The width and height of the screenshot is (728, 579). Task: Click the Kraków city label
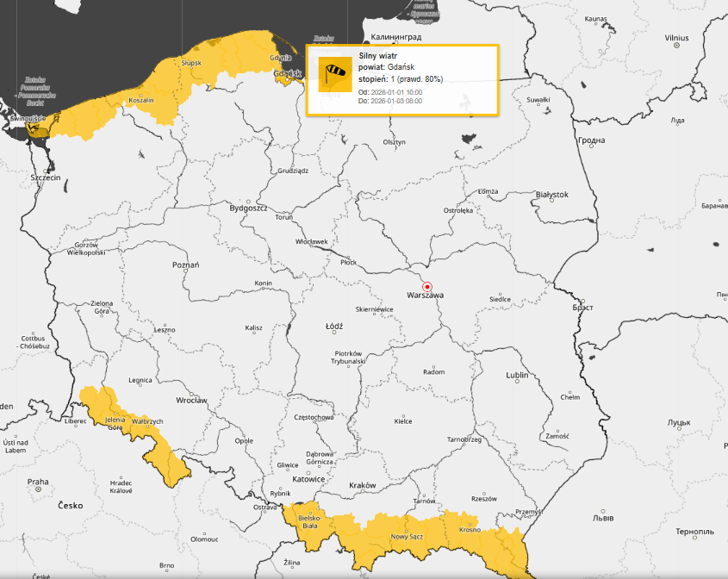[363, 486]
